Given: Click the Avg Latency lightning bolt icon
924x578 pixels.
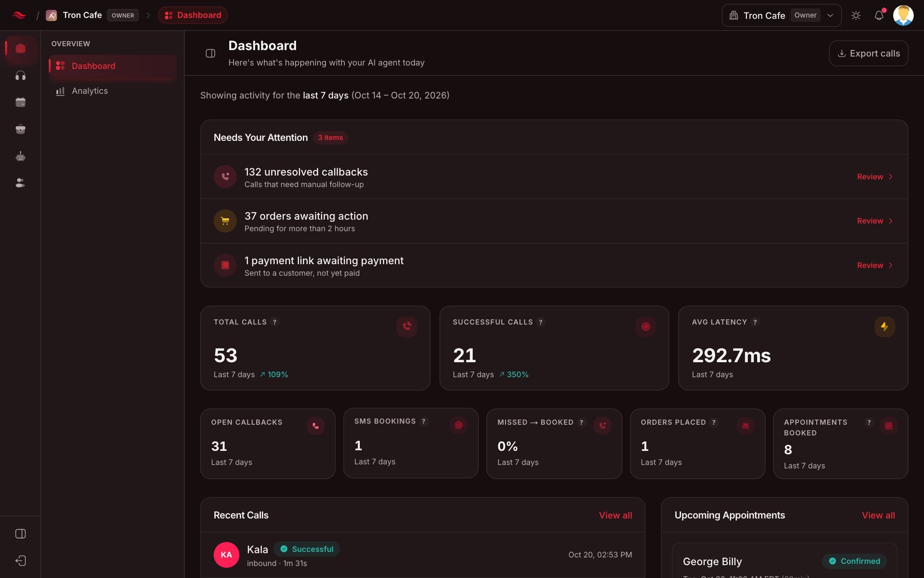Looking at the screenshot, I should coord(885,326).
